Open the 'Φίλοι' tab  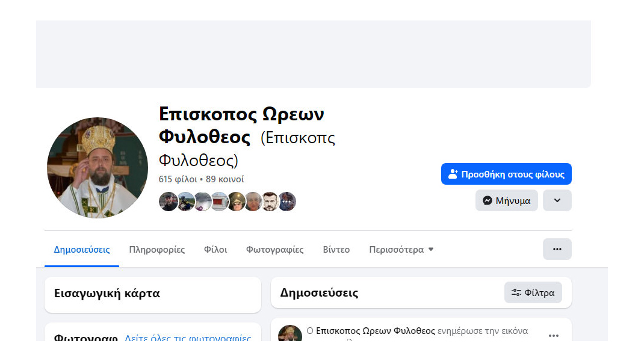tap(215, 249)
